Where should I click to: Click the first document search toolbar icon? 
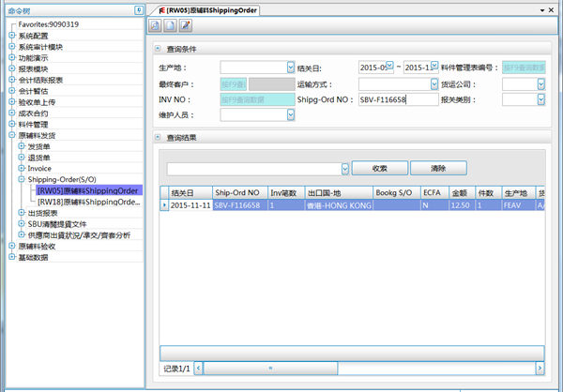(x=157, y=25)
